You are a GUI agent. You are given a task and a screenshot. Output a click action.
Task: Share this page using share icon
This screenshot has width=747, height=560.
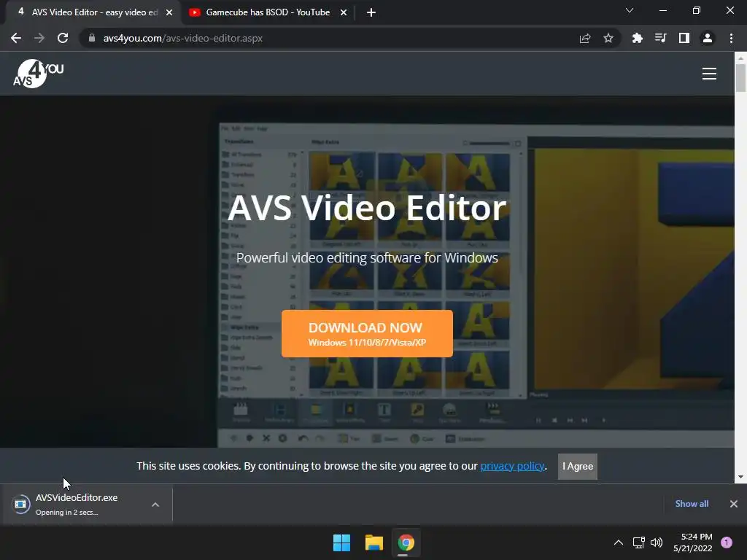click(585, 38)
